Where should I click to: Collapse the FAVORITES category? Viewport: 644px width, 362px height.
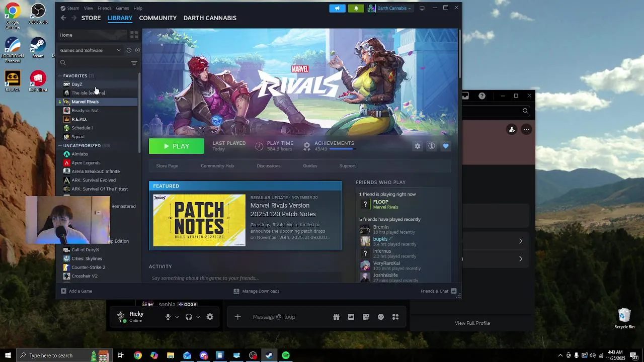(x=60, y=76)
